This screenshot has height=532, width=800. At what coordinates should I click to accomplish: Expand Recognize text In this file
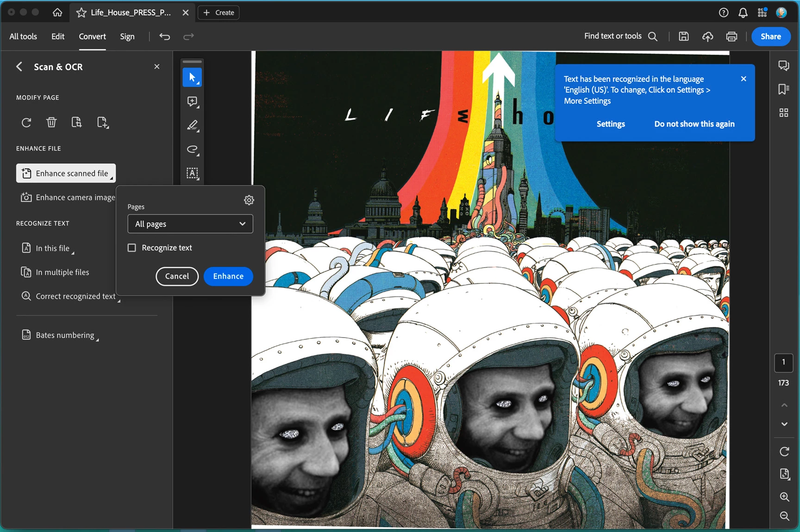coord(48,248)
